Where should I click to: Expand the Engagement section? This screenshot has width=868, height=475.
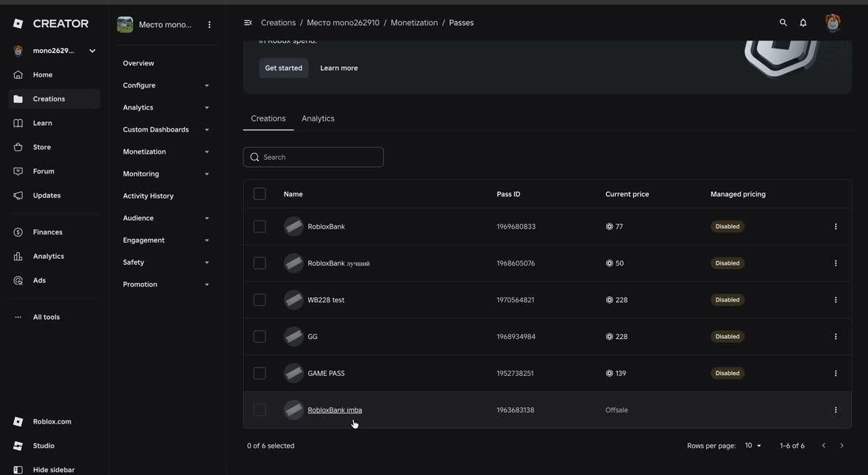166,240
